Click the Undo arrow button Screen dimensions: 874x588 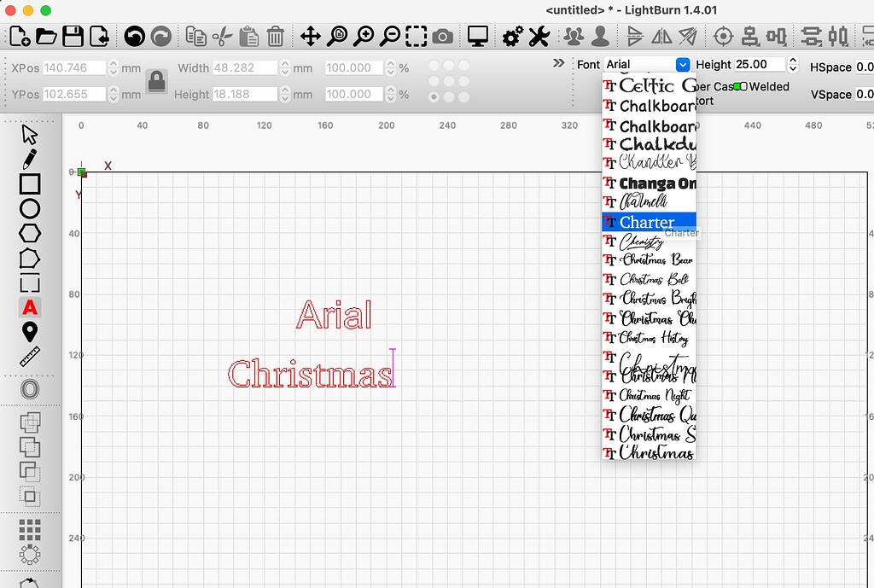tap(136, 36)
